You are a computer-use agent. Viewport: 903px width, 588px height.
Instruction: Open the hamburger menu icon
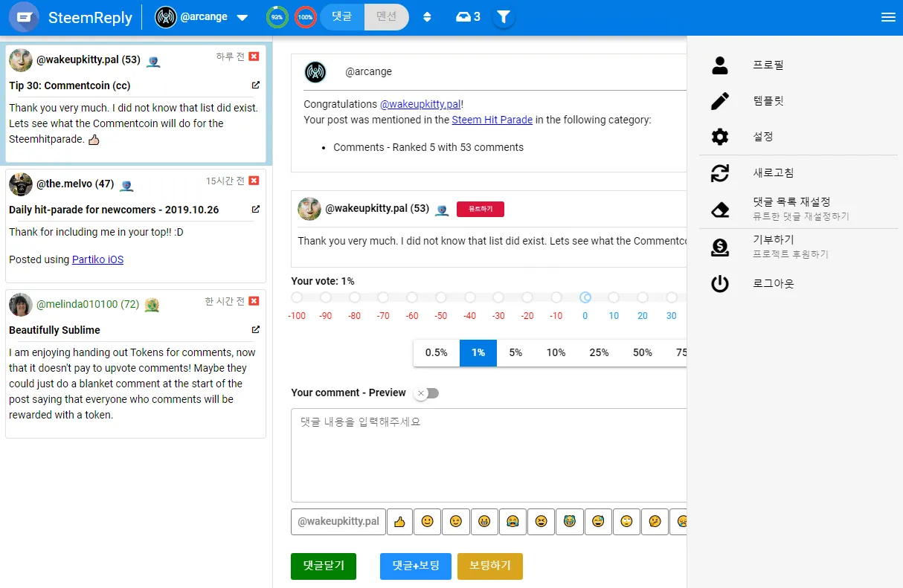tap(888, 17)
